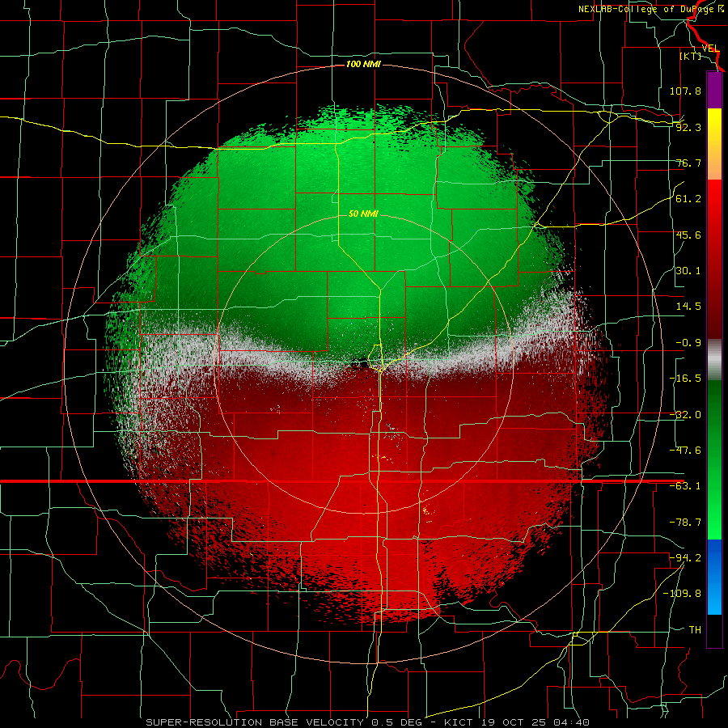Click the 76.7 scale value
Viewport: 728px width, 728px height.
pyautogui.click(x=688, y=163)
